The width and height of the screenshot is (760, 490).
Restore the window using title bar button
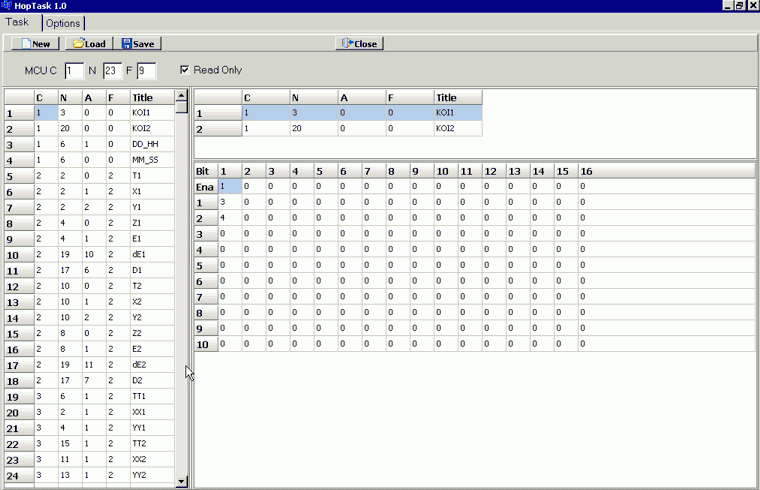point(739,6)
